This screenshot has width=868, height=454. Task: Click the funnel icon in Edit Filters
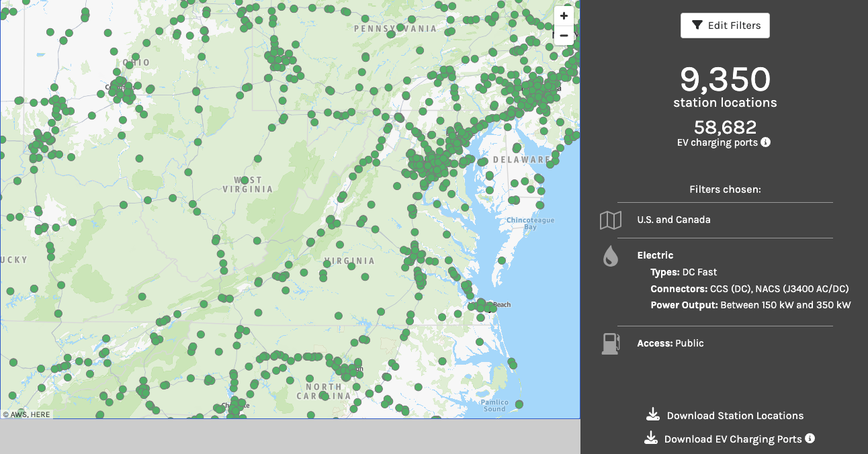[x=697, y=26]
